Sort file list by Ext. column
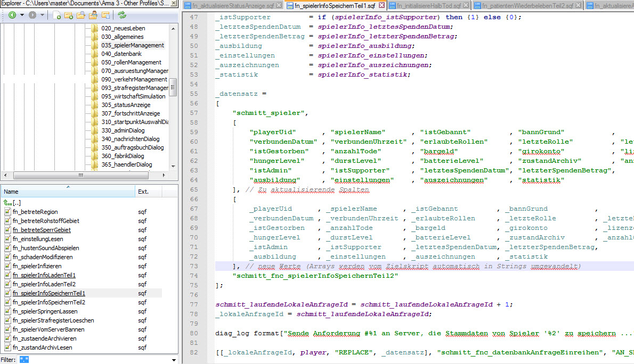The image size is (634, 364). [149, 192]
